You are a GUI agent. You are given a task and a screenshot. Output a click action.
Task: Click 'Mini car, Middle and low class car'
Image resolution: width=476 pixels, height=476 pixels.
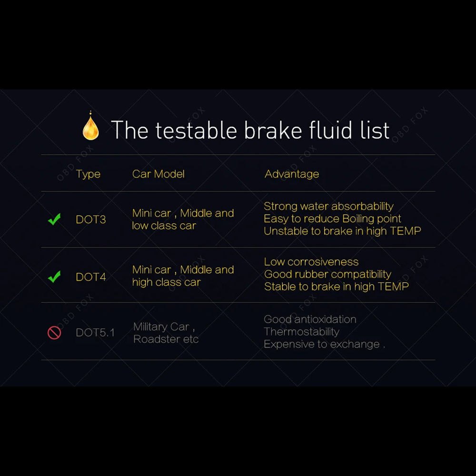point(183,219)
